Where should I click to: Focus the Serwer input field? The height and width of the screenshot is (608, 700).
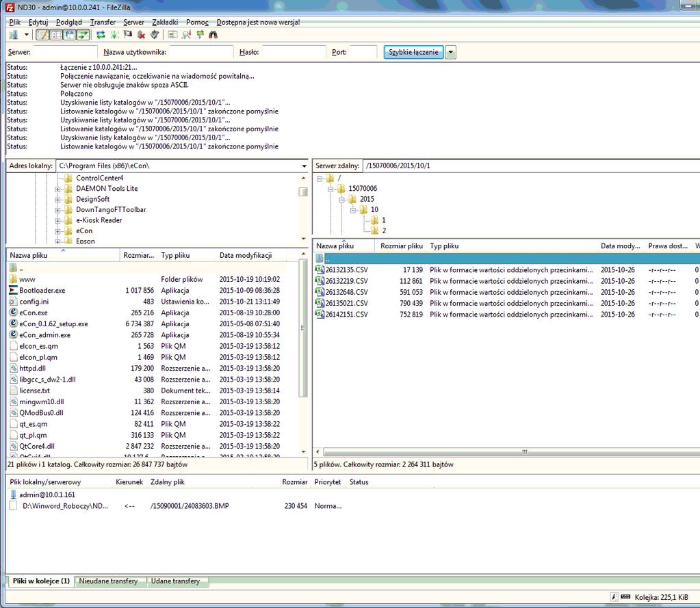click(65, 52)
